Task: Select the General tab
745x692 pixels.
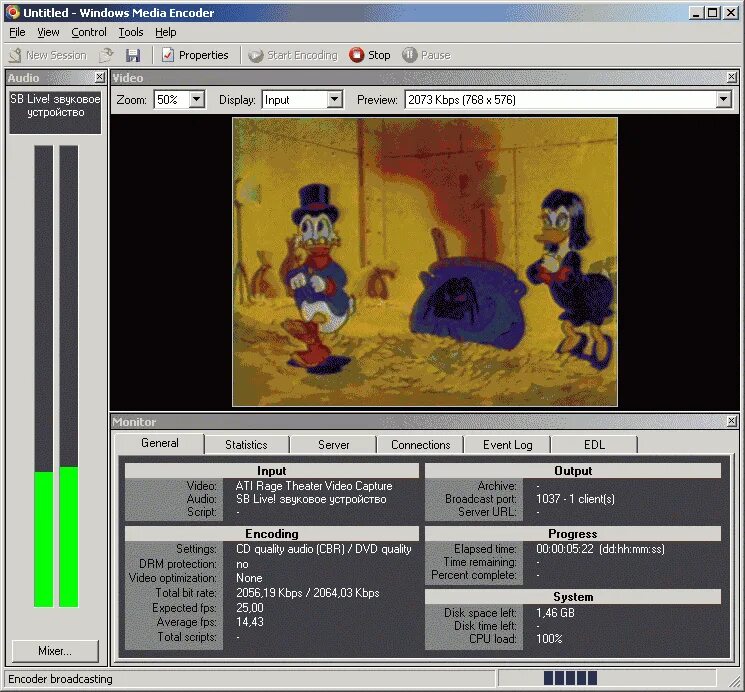Action: click(160, 443)
